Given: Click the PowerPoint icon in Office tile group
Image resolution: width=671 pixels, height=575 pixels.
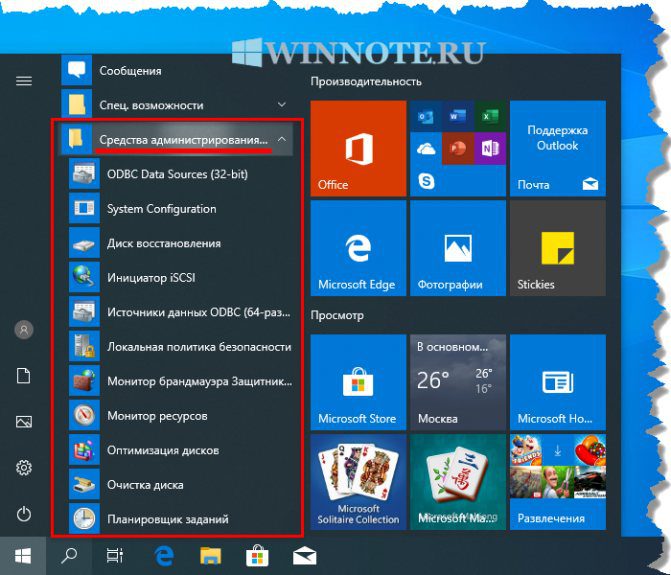Looking at the screenshot, I should pyautogui.click(x=458, y=148).
